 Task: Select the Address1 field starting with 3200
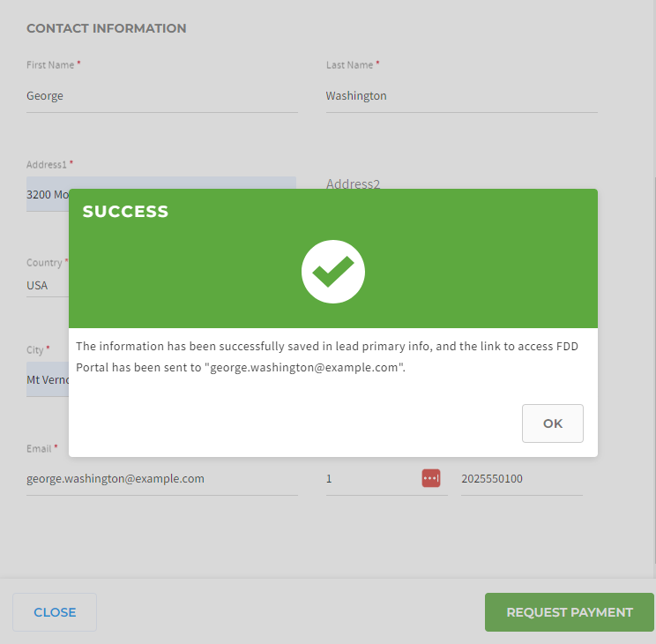click(x=48, y=194)
